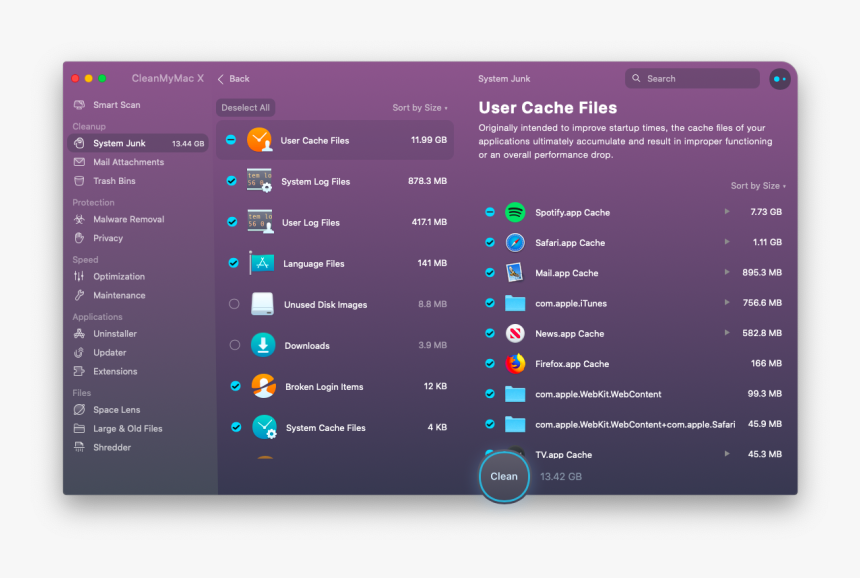Click the Malware Removal biohazard icon
The width and height of the screenshot is (860, 578).
[80, 219]
